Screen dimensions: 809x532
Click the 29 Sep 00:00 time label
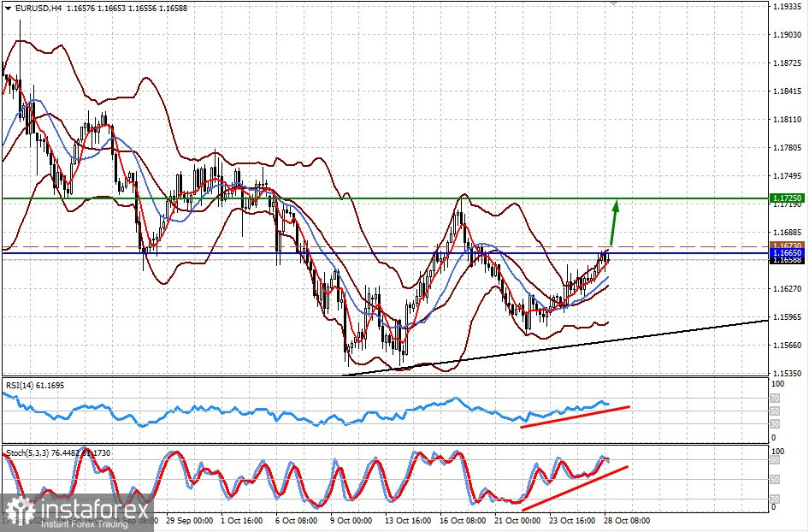[189, 521]
